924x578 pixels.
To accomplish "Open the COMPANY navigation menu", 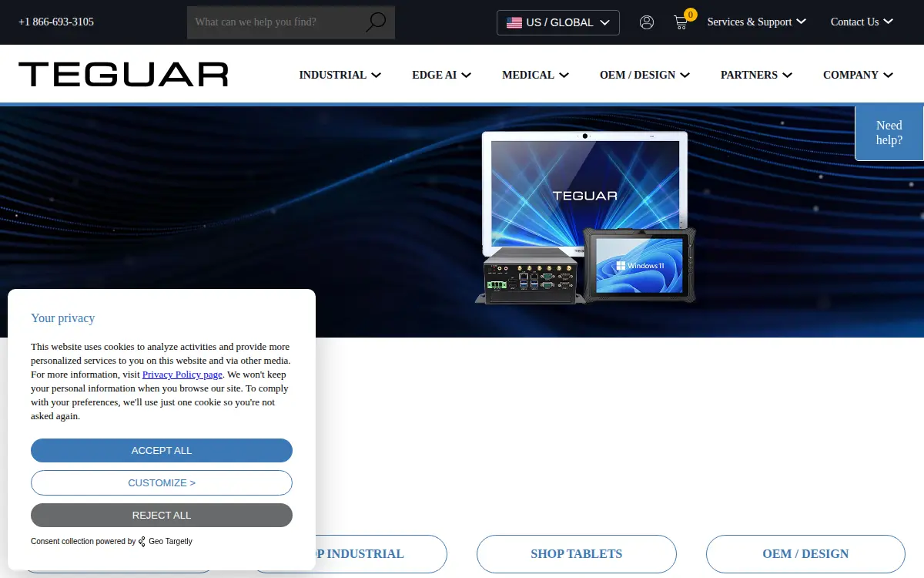I will pos(858,75).
